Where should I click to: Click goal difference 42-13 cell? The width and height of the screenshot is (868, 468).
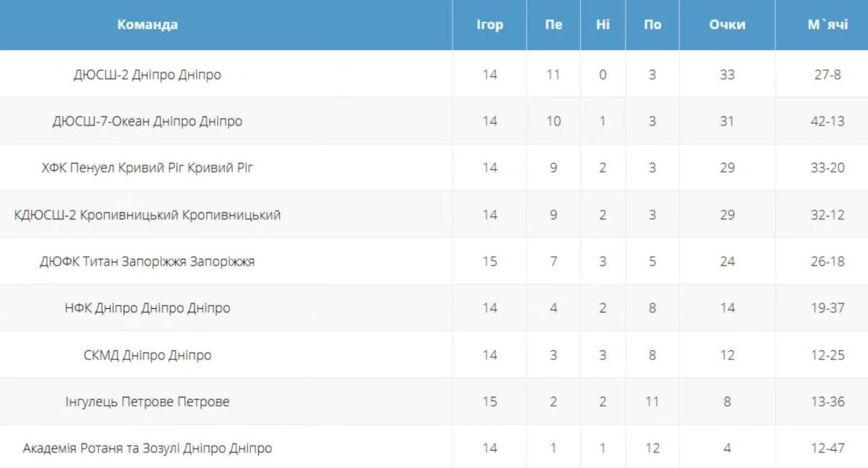(827, 121)
